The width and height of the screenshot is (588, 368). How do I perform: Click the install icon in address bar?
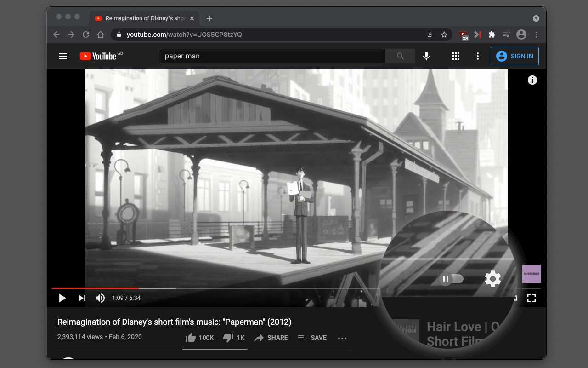pyautogui.click(x=430, y=34)
